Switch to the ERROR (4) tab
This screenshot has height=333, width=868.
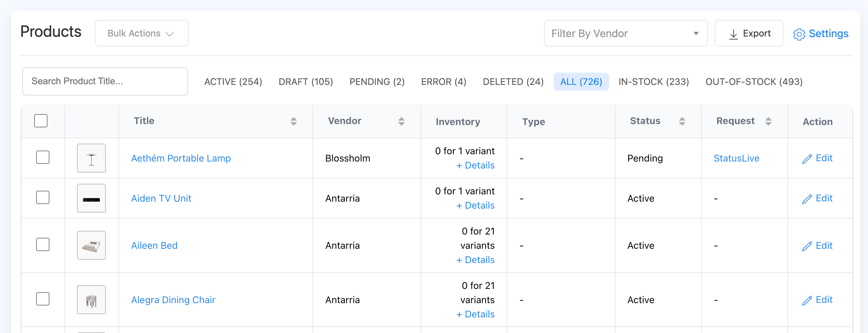coord(444,82)
